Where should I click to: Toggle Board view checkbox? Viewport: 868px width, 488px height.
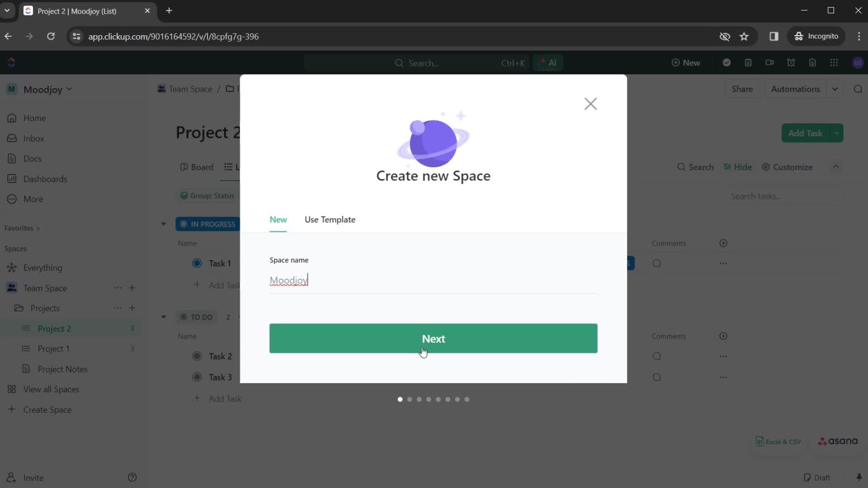point(197,167)
